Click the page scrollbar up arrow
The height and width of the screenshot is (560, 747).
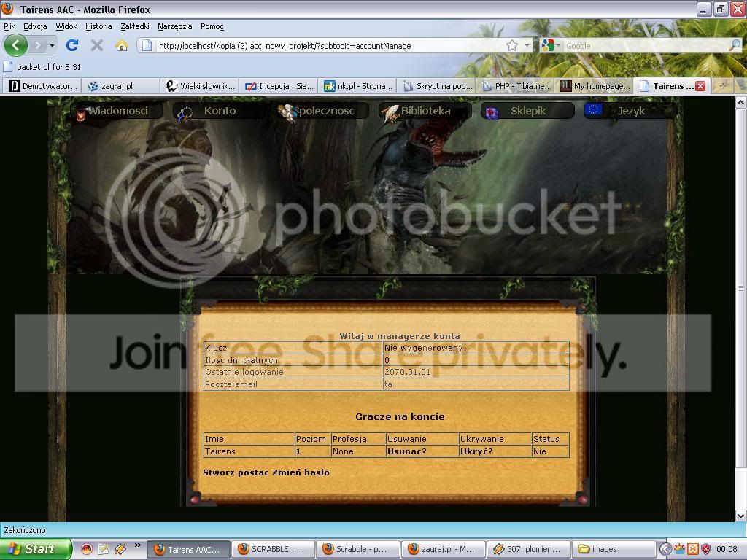(x=741, y=102)
